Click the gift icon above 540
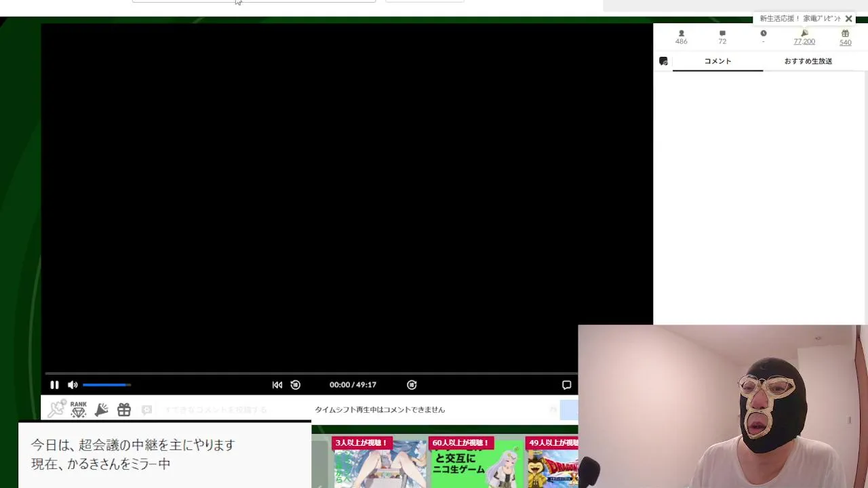Image resolution: width=868 pixels, height=488 pixels. tap(845, 33)
